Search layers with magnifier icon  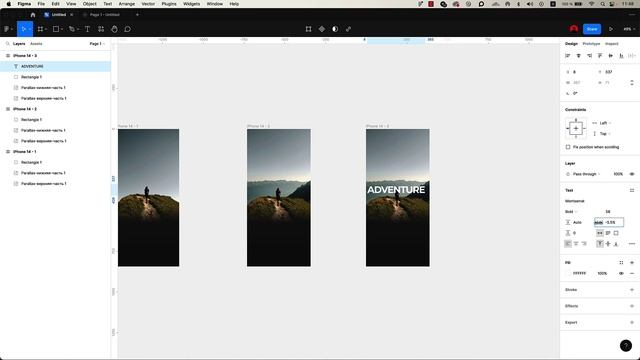click(7, 44)
